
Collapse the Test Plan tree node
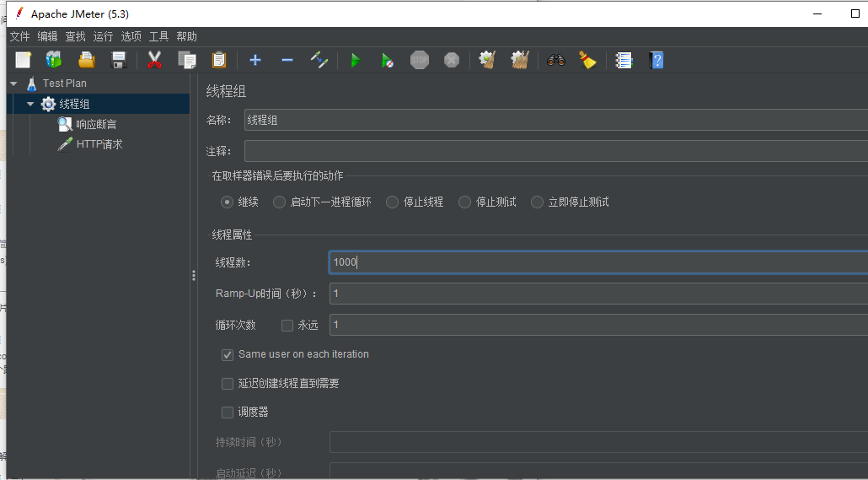pyautogui.click(x=13, y=84)
